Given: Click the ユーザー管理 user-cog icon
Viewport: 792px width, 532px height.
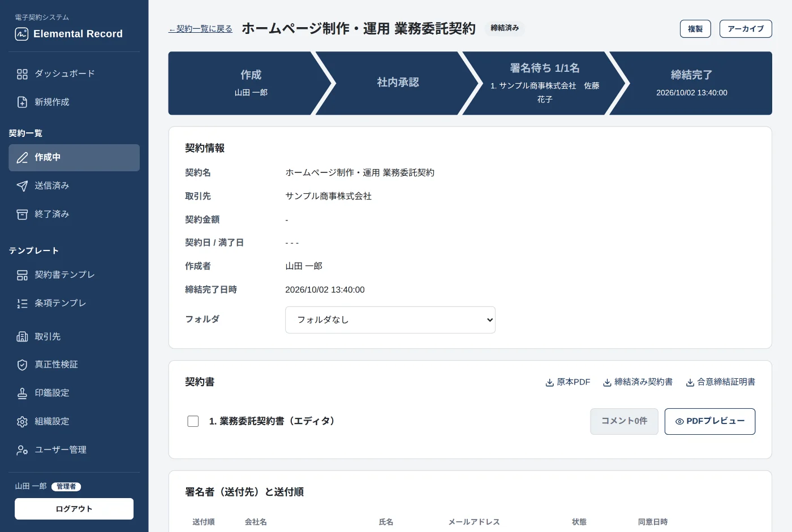Looking at the screenshot, I should (x=22, y=450).
